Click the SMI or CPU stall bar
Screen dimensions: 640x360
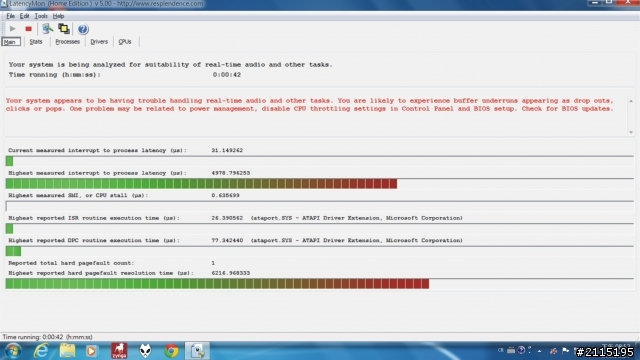[320, 206]
